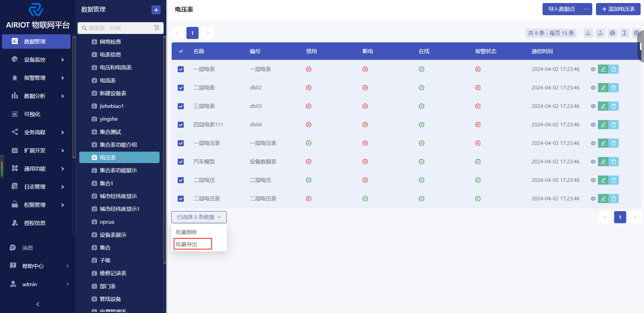Edit the 汽车模型 row
Viewport: 644px width, 313px height.
pos(603,162)
